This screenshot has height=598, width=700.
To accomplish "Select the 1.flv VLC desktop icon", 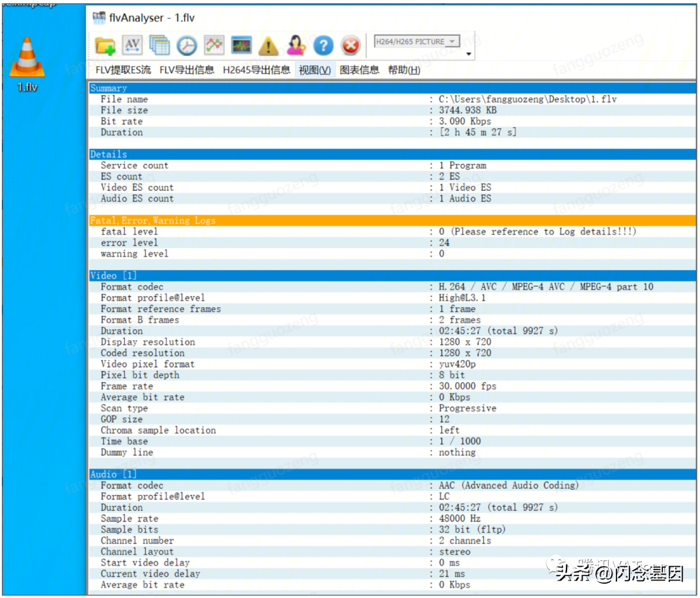I will pyautogui.click(x=27, y=65).
